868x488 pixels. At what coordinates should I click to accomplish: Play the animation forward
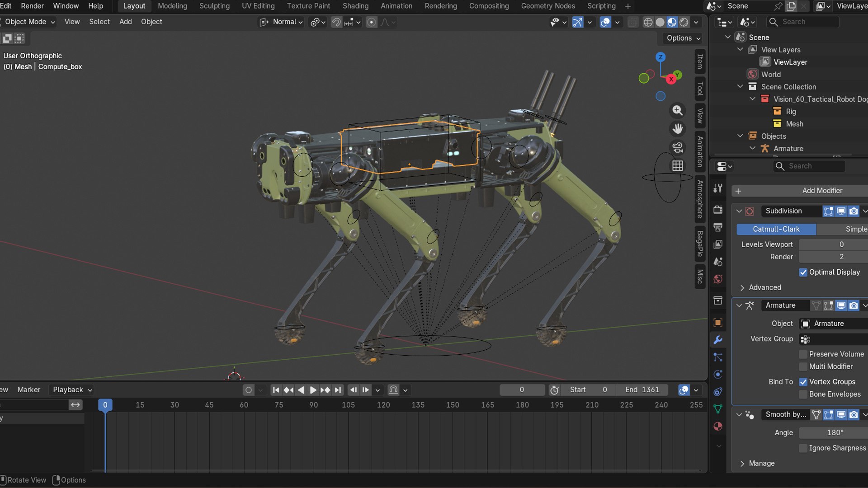313,390
